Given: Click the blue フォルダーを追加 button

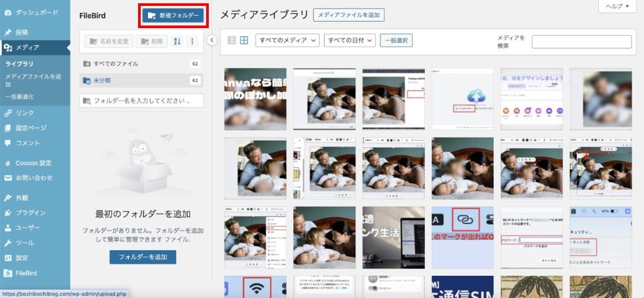Looking at the screenshot, I should click(143, 257).
